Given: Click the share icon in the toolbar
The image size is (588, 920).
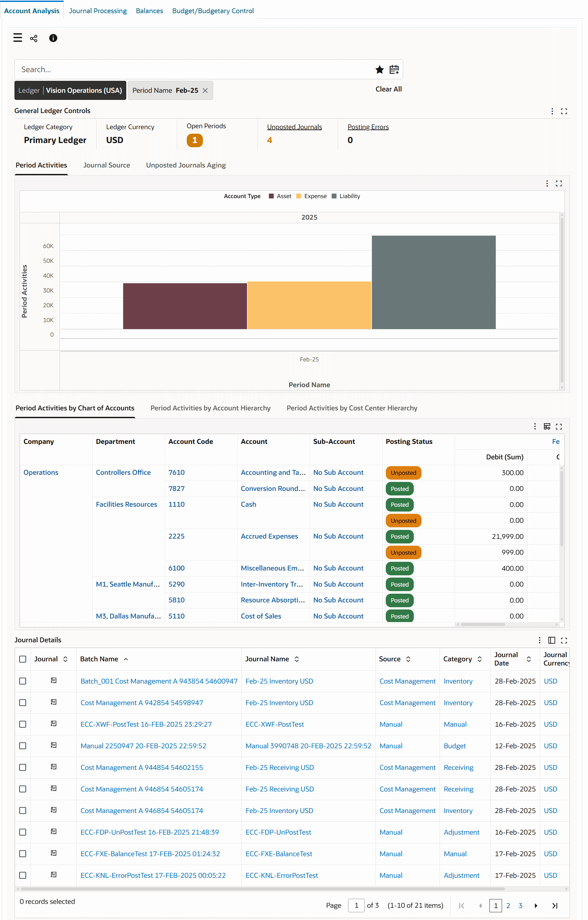Looking at the screenshot, I should pos(34,38).
